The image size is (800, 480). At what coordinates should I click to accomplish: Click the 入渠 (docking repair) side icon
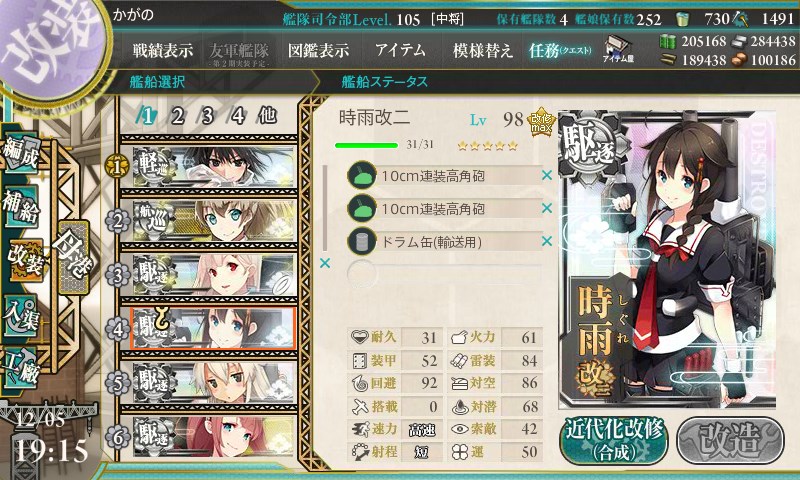(x=21, y=315)
